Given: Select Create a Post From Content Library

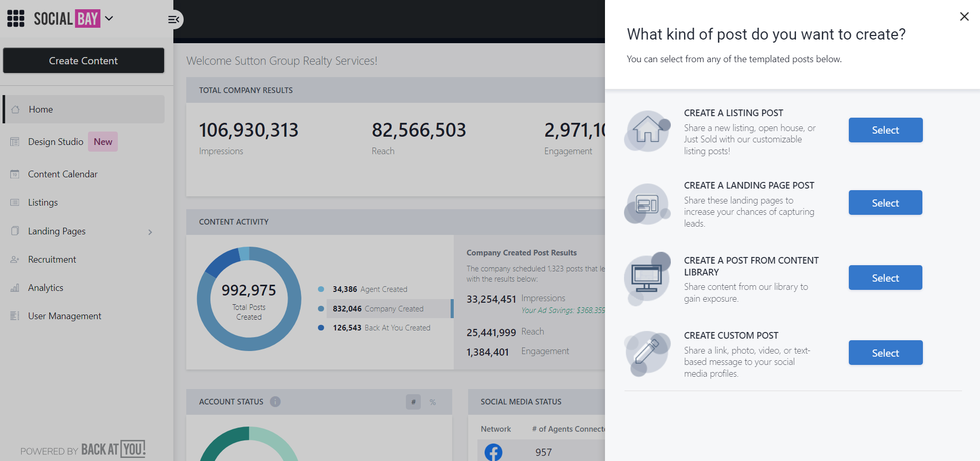Looking at the screenshot, I should [885, 278].
